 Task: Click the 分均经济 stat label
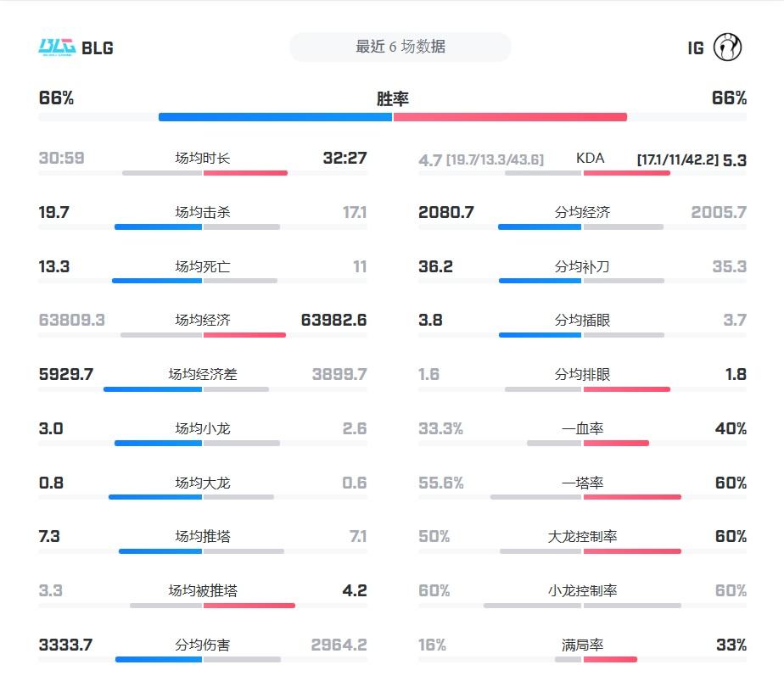(582, 212)
